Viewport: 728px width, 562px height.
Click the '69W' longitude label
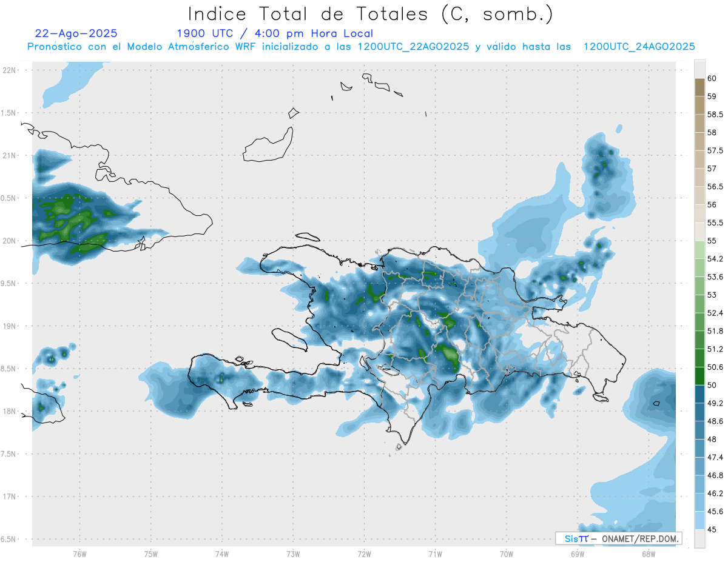pyautogui.click(x=578, y=554)
